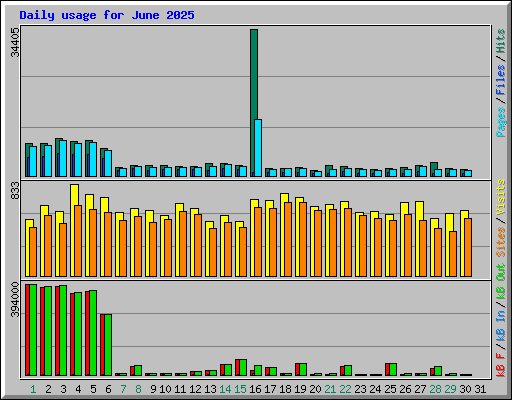Image resolution: width=512 pixels, height=400 pixels.
Task: Click weekend day 22 label
Action: pyautogui.click(x=345, y=389)
